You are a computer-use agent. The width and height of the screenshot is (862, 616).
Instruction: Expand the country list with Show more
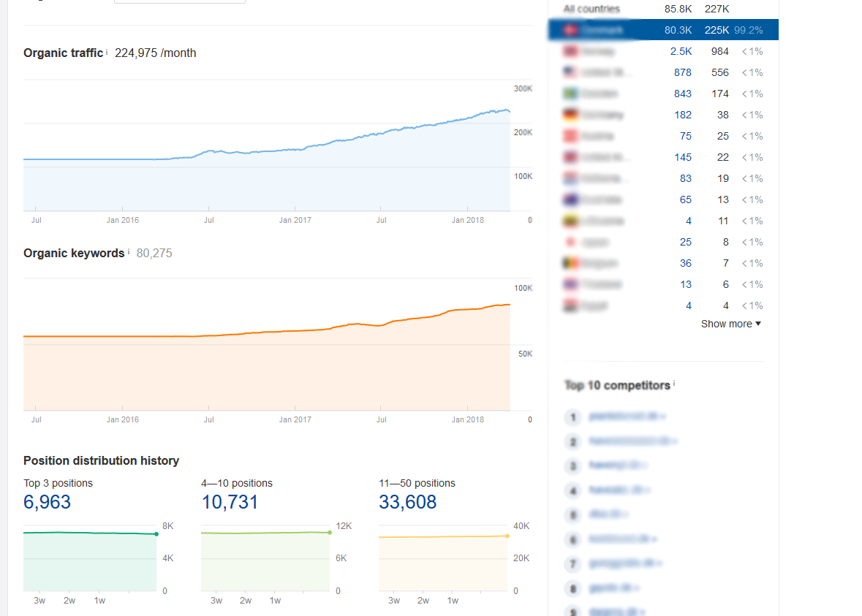[x=730, y=324]
